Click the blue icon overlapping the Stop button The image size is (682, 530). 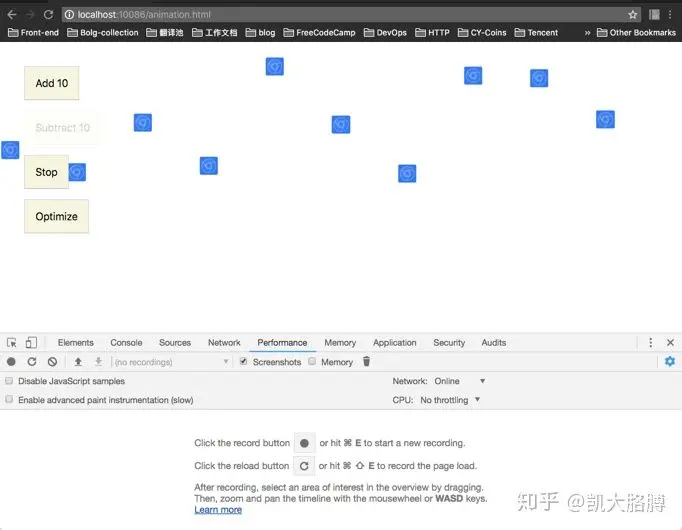(x=78, y=172)
